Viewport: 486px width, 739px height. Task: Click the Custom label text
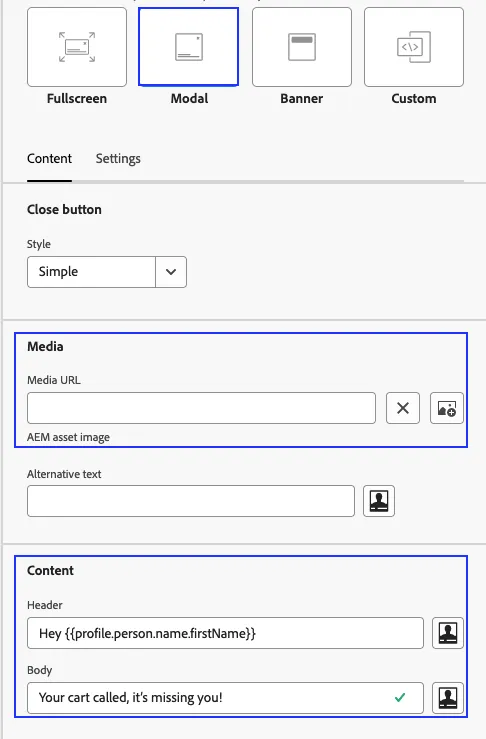pyautogui.click(x=414, y=99)
